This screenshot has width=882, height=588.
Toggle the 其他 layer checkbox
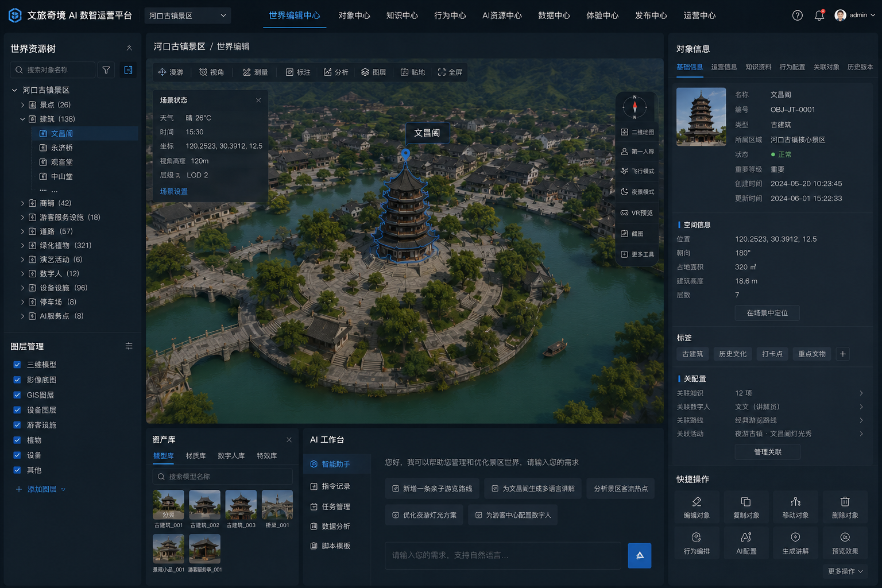(17, 470)
